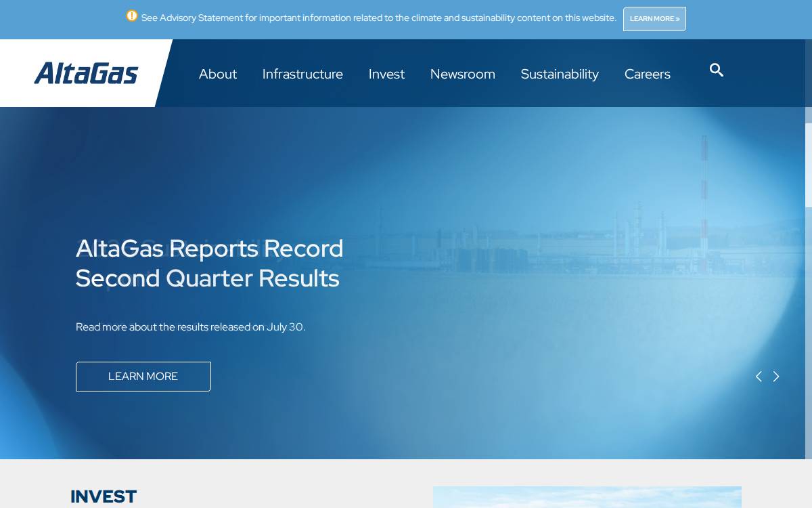The image size is (812, 508).
Task: Click the results released July 30 text
Action: point(191,327)
